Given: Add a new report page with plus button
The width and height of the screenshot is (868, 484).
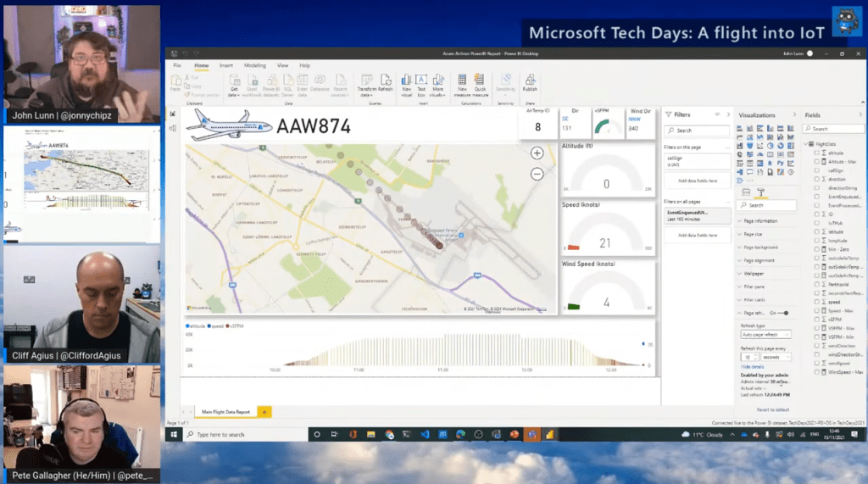Looking at the screenshot, I should coord(264,412).
